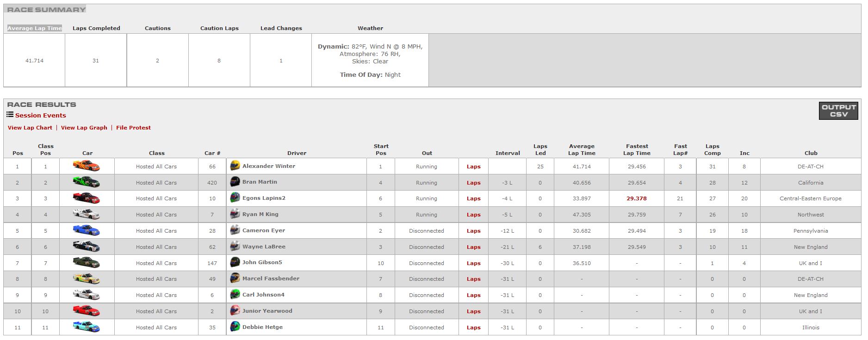Click the Output CSV button
The image size is (868, 340).
coord(838,111)
